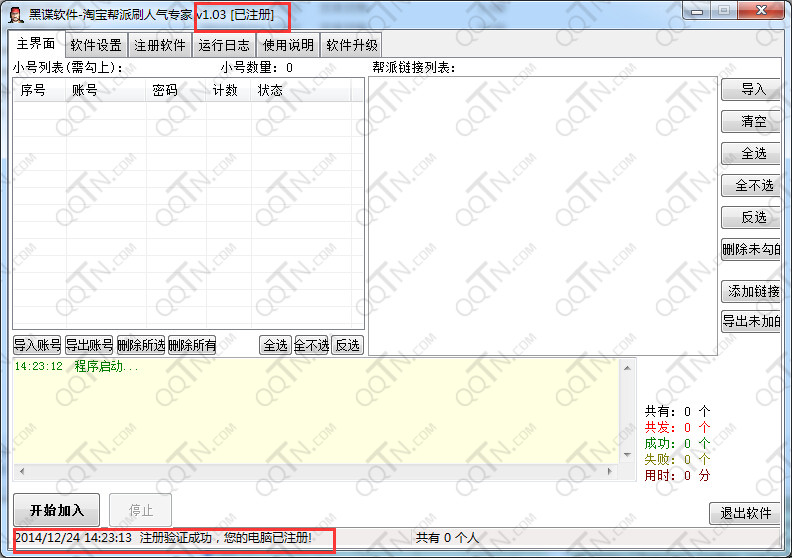Go to the 运行日志 tab

[x=224, y=45]
